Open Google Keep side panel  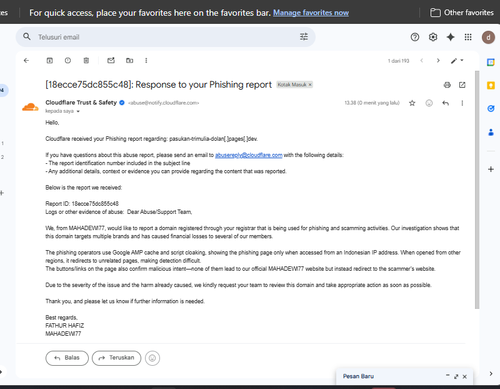(491, 85)
